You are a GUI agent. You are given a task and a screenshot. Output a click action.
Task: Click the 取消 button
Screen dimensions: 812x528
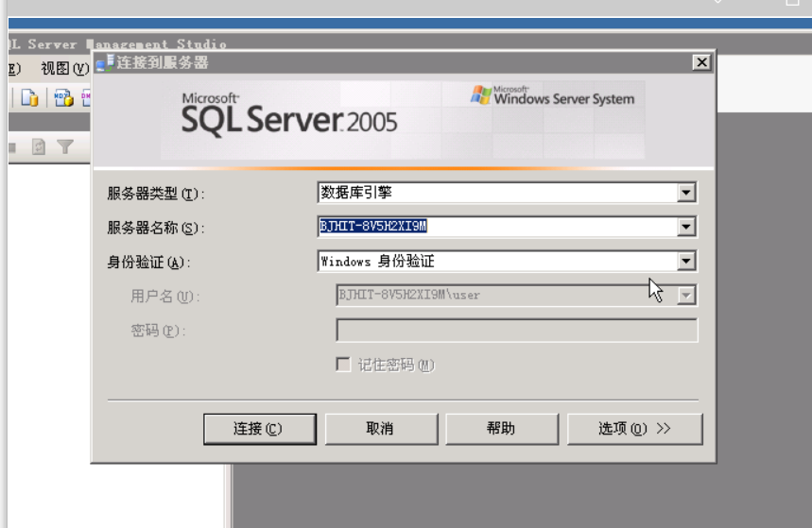point(381,429)
